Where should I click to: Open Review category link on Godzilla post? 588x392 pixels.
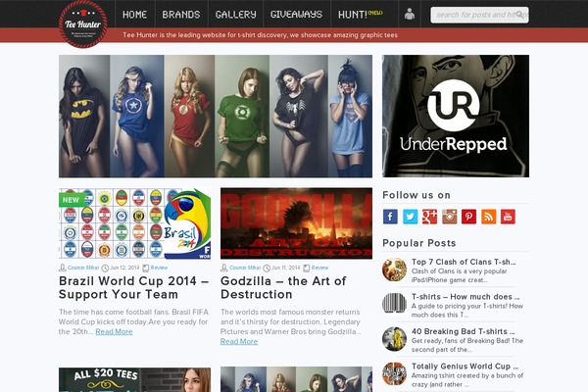(319, 268)
